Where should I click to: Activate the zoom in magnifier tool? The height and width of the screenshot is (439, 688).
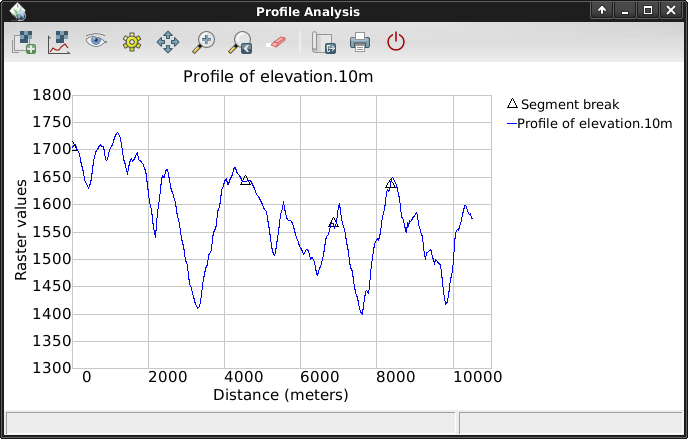pos(204,42)
